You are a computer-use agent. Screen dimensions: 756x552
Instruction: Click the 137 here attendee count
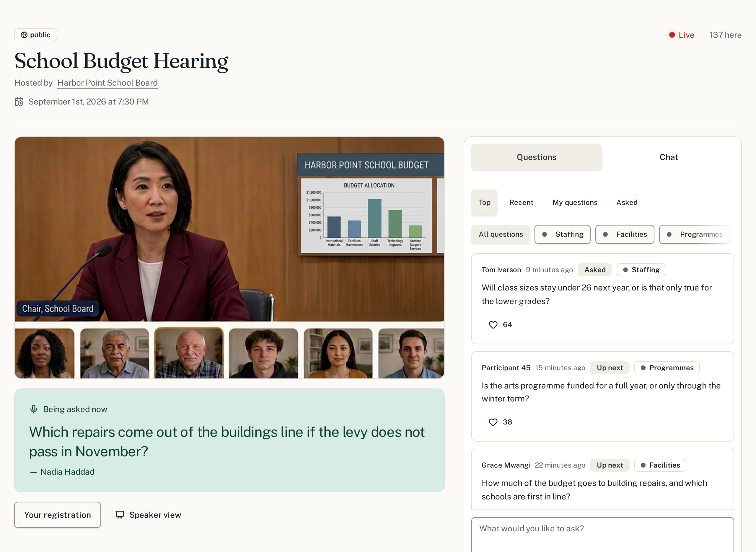point(725,35)
